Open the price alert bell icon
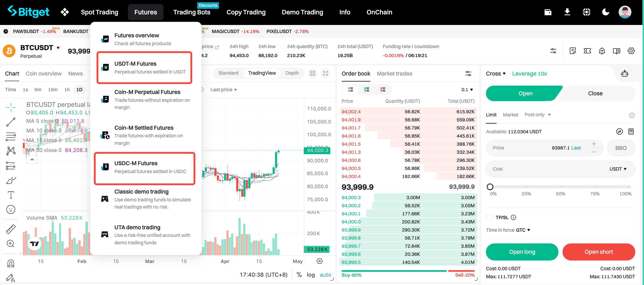The width and height of the screenshot is (644, 285). (x=602, y=51)
